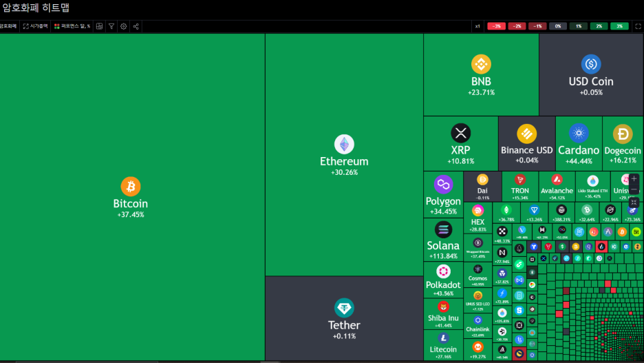Open the x1 multiplier dropdown

point(477,26)
